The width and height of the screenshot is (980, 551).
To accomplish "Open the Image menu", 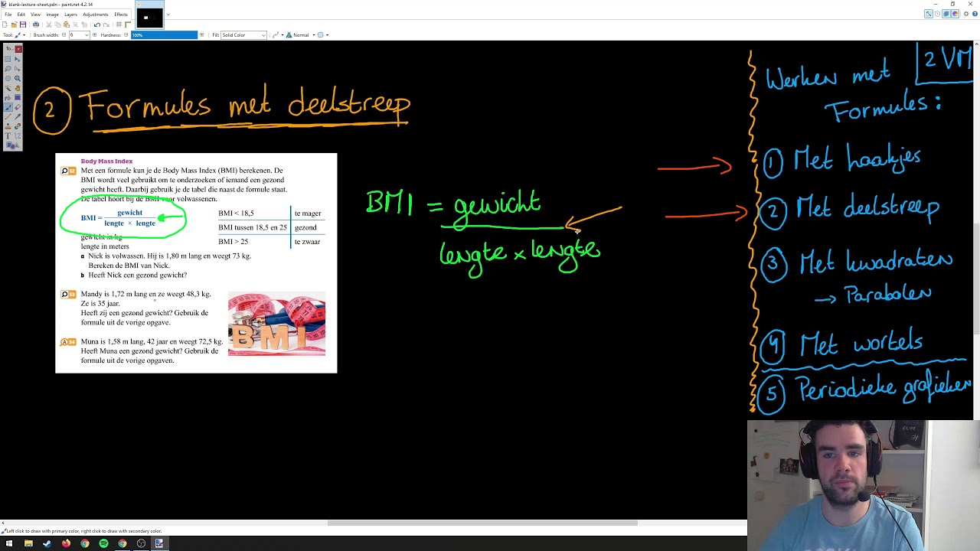I will coord(52,15).
